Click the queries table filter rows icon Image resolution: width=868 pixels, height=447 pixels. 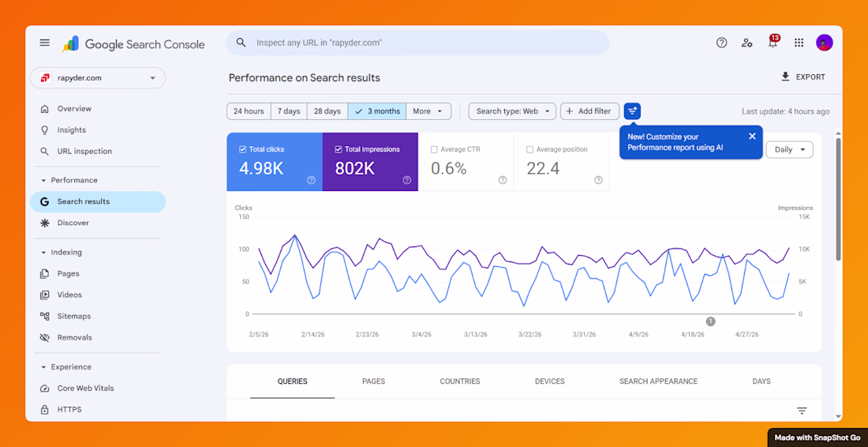pyautogui.click(x=802, y=411)
